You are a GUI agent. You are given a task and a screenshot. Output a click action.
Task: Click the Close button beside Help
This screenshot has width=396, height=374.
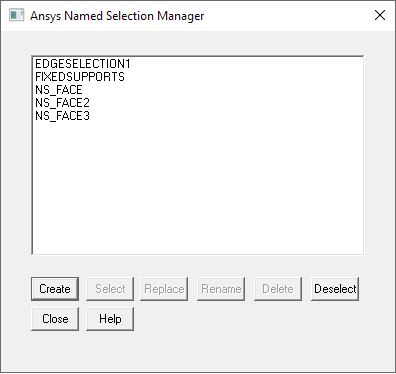(x=55, y=319)
